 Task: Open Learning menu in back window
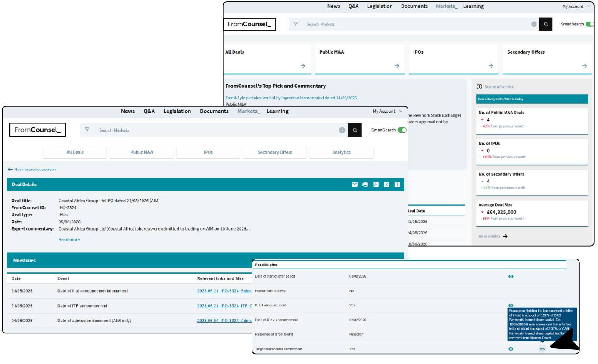pyautogui.click(x=473, y=6)
